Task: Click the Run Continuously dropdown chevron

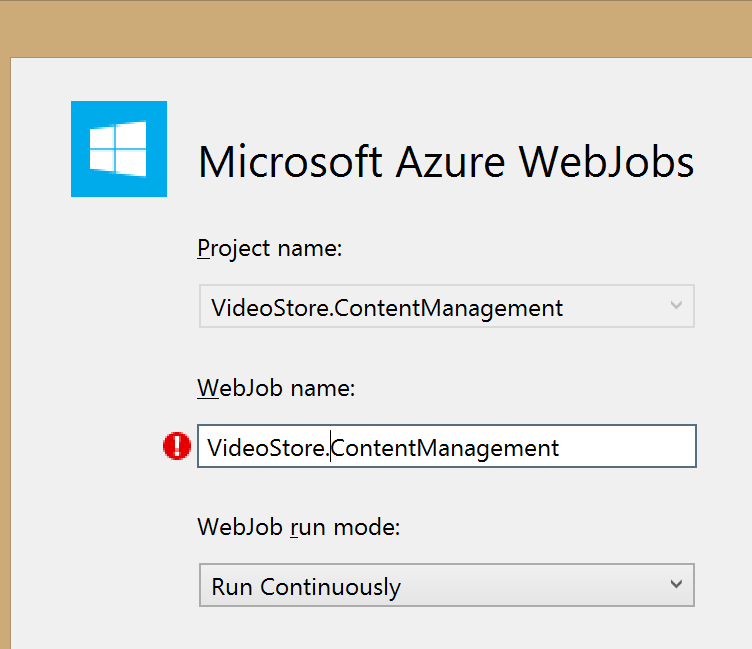Action: 676,584
